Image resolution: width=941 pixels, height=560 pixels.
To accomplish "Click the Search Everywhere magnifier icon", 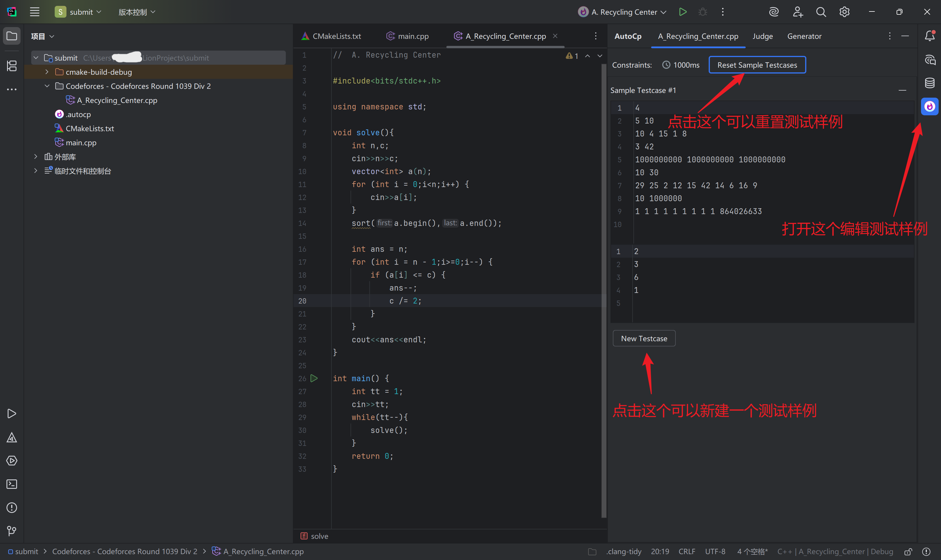I will point(821,12).
